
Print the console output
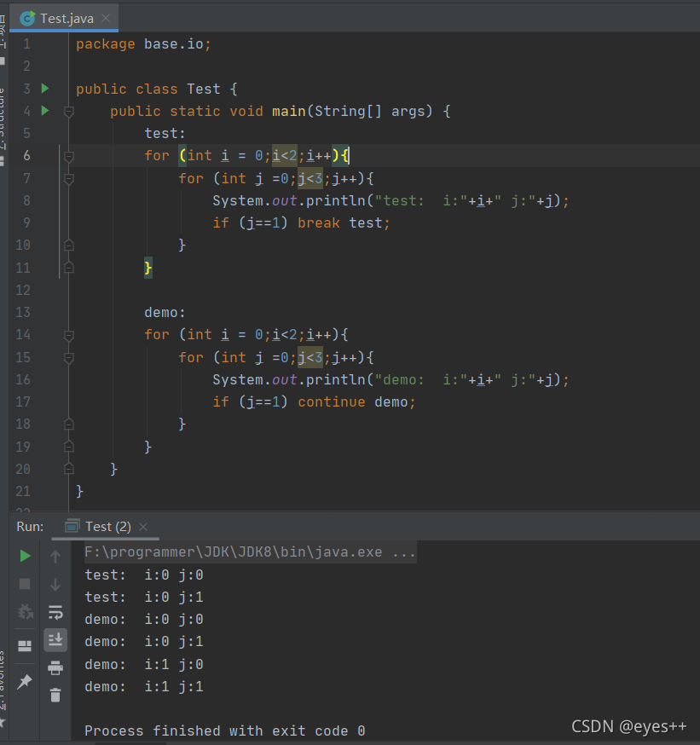(x=55, y=668)
